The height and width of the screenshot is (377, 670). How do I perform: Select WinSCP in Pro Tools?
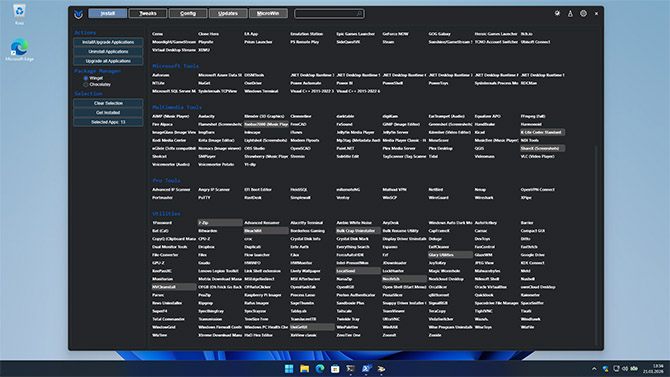[x=390, y=197]
